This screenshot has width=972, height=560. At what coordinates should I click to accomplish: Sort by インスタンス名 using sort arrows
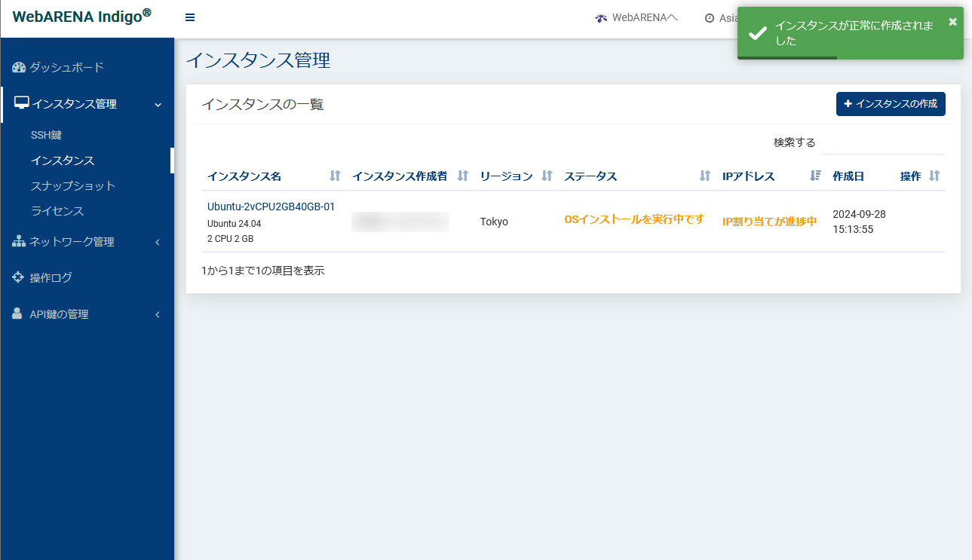336,176
